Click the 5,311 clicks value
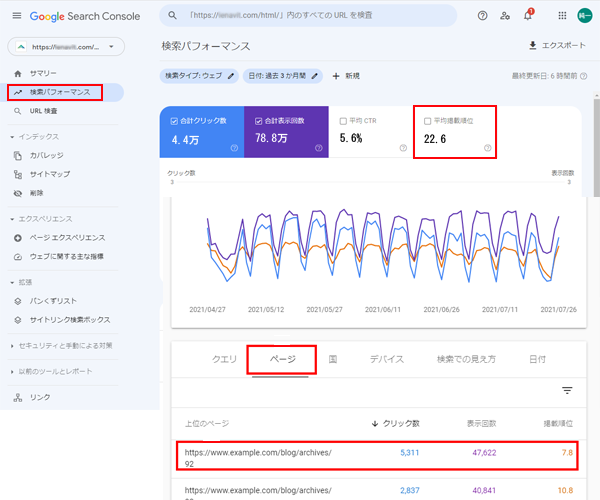The height and width of the screenshot is (500, 600). pyautogui.click(x=409, y=453)
